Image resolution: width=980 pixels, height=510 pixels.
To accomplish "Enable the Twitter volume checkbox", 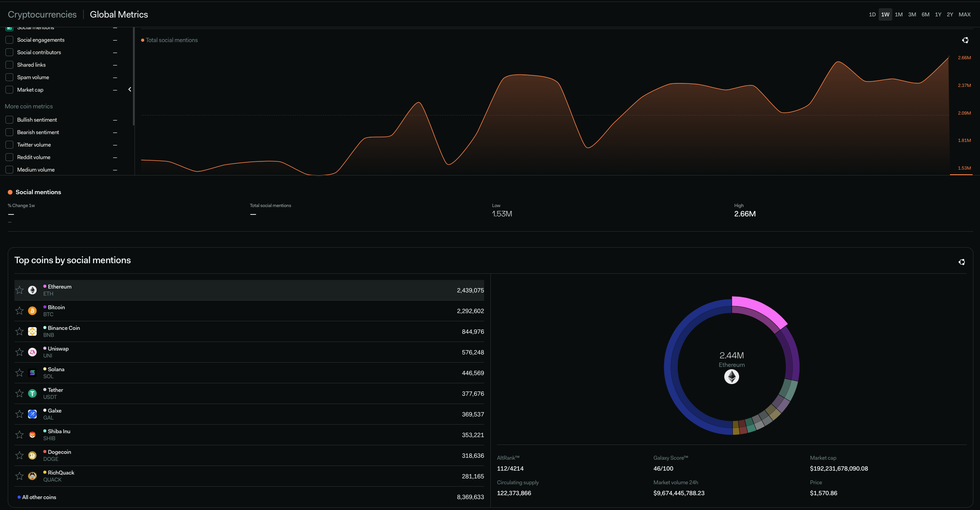I will click(x=9, y=145).
